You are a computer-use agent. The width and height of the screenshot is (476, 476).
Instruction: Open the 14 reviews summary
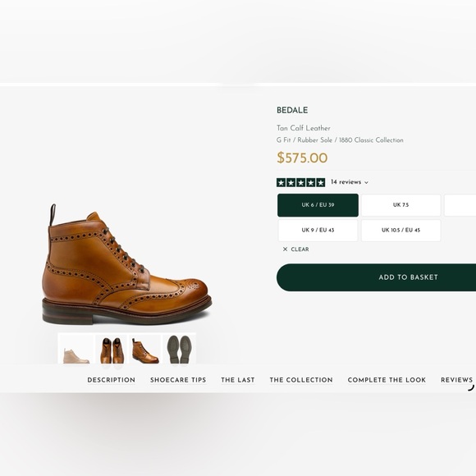click(x=346, y=182)
